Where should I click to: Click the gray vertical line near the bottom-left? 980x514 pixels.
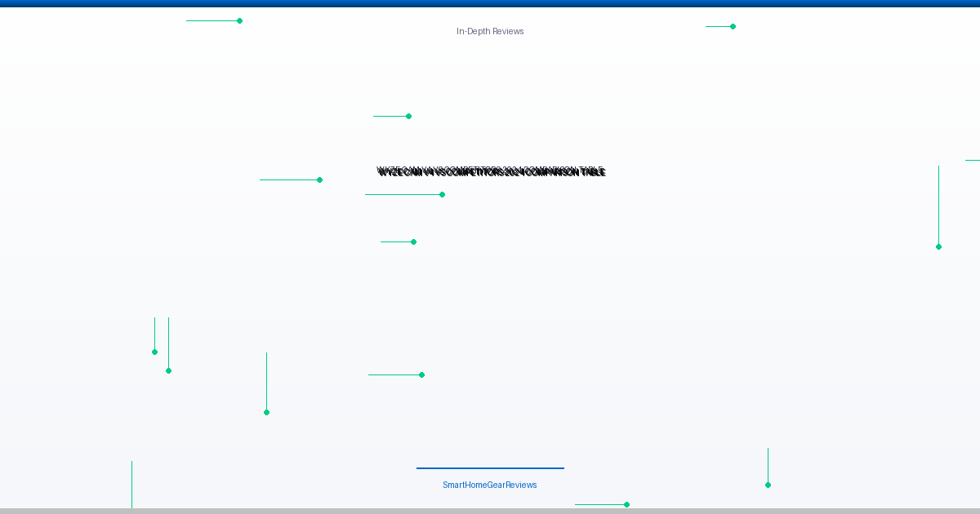tap(131, 485)
